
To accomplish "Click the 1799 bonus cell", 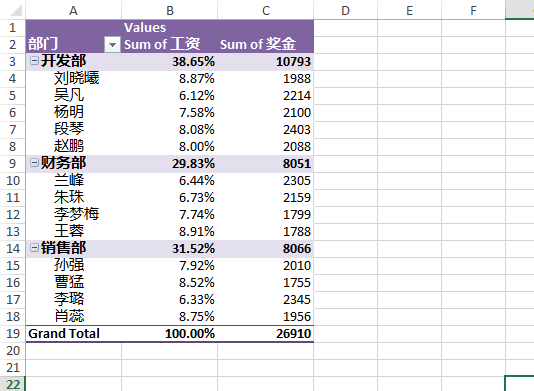I will tap(266, 214).
